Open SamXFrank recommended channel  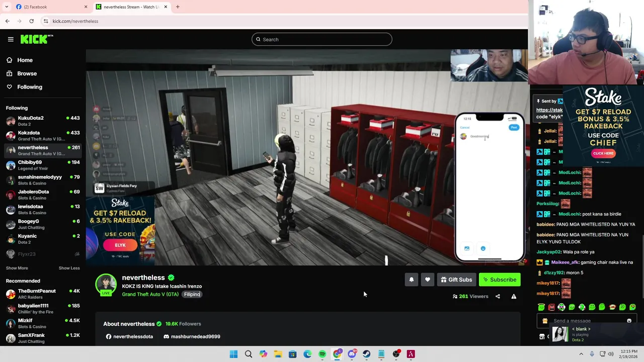pyautogui.click(x=43, y=338)
